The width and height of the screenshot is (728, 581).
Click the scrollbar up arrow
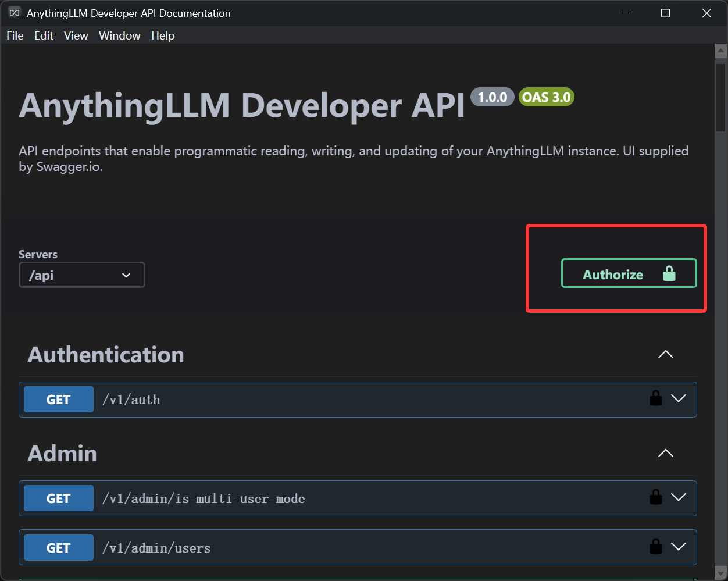(721, 51)
